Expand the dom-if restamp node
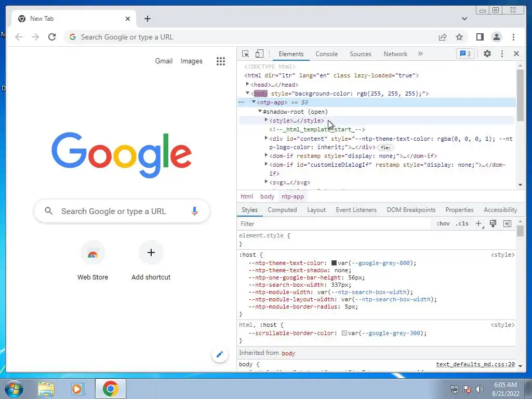The image size is (532, 399). click(x=266, y=155)
